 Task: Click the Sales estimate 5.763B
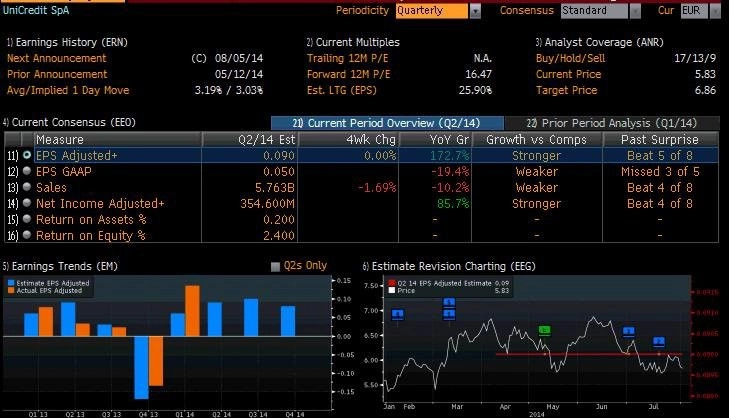coord(275,187)
